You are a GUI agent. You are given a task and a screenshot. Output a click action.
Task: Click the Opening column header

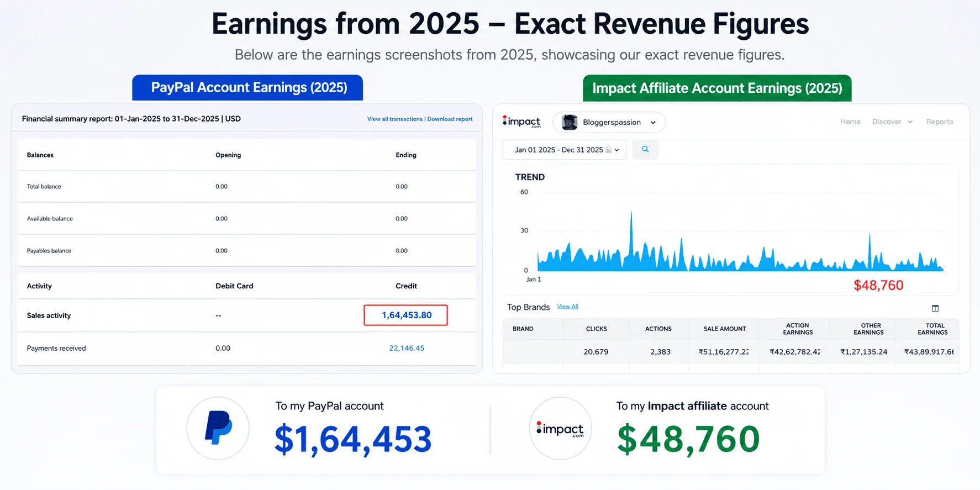228,155
